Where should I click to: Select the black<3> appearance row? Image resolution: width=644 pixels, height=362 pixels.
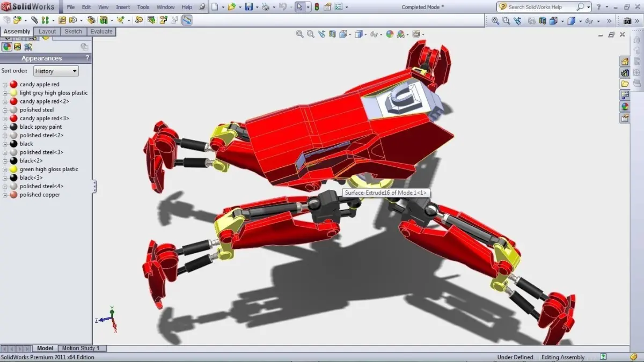point(31,178)
